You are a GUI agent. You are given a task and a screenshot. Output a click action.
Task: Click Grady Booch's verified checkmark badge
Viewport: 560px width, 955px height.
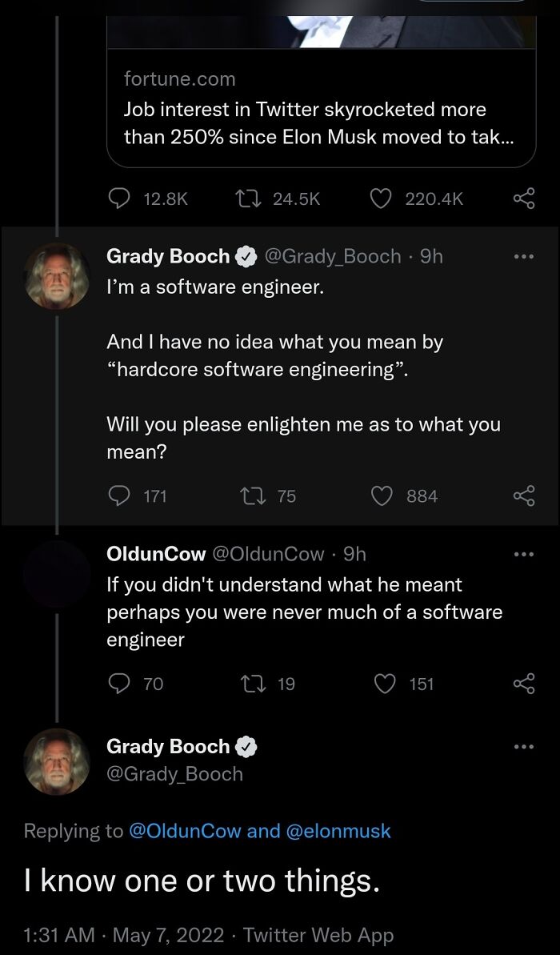point(245,255)
